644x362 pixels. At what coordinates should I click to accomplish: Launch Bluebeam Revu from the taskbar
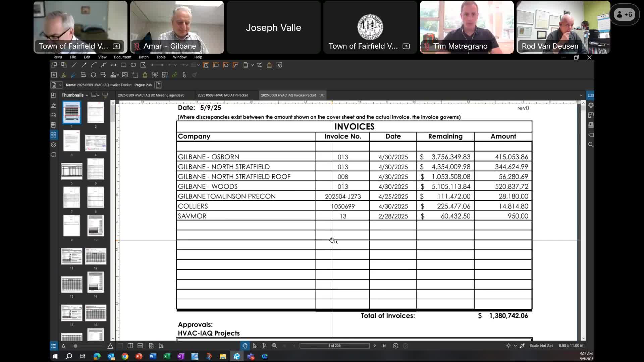(237, 356)
